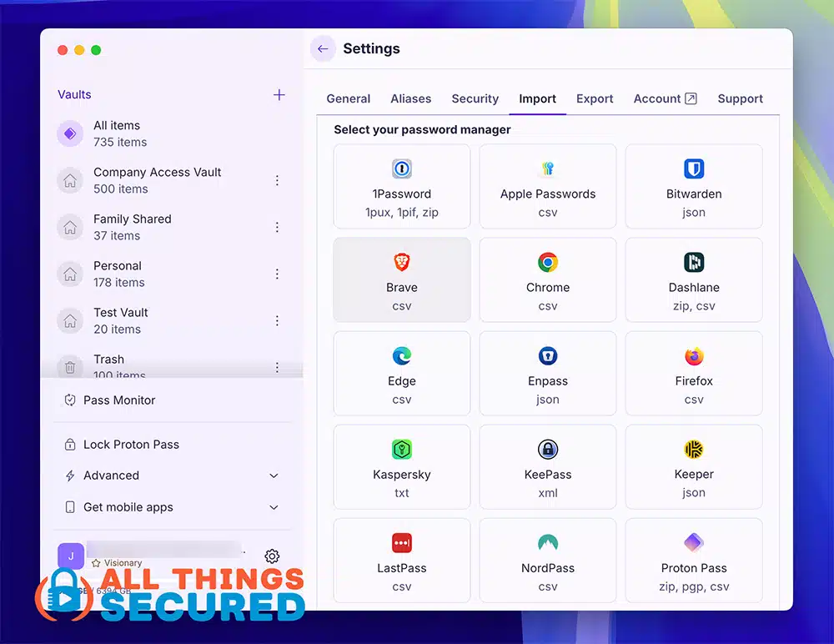834x644 pixels.
Task: Select the Dashlane import icon
Action: coord(694,263)
